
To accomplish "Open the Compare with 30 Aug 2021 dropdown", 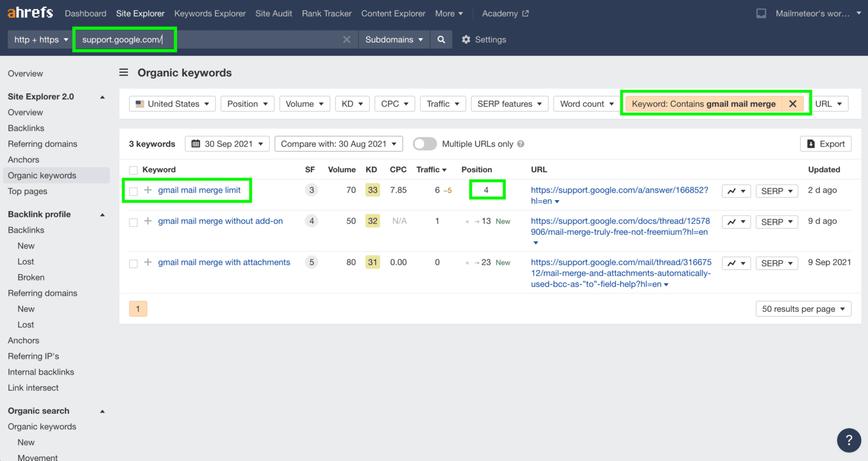I will pos(338,144).
